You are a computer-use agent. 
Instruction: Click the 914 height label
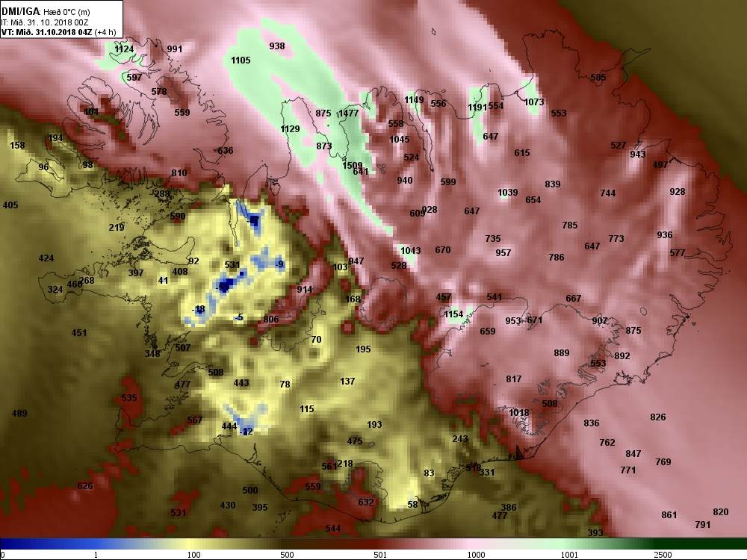305,290
